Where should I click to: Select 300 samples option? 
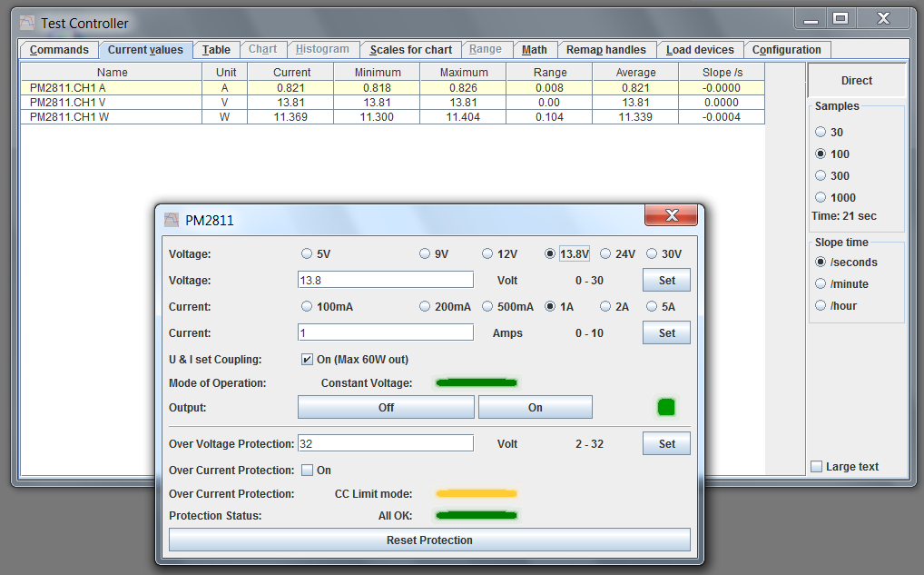click(x=821, y=176)
